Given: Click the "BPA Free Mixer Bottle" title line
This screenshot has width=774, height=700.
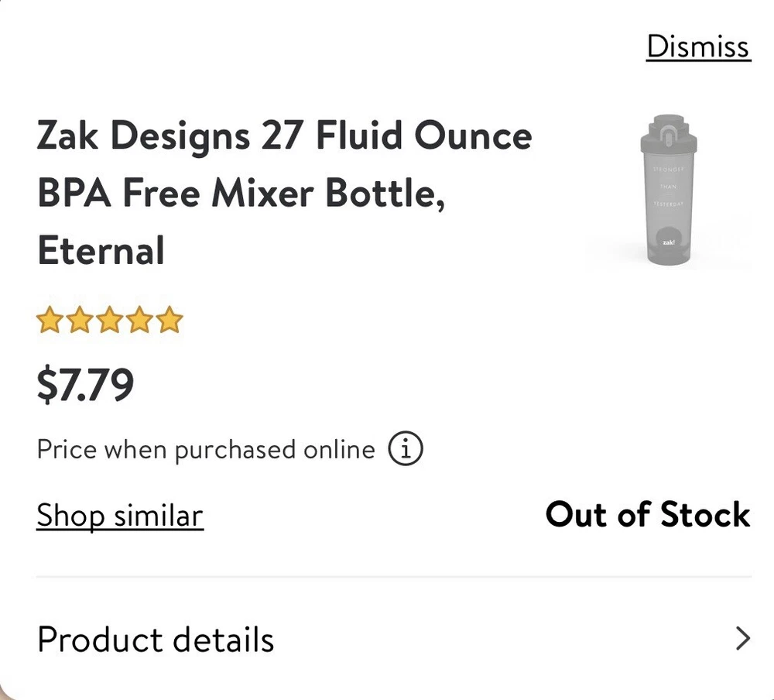Looking at the screenshot, I should pyautogui.click(x=241, y=194).
